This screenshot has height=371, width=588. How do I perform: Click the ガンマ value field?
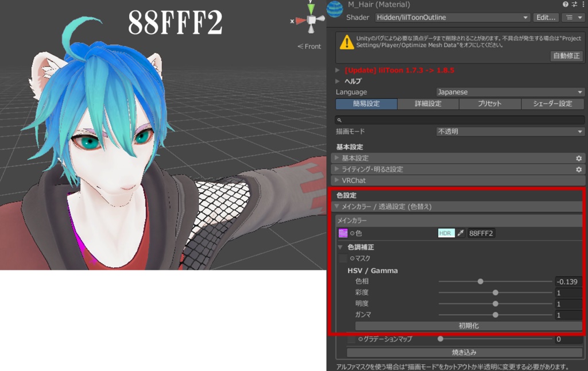(568, 315)
